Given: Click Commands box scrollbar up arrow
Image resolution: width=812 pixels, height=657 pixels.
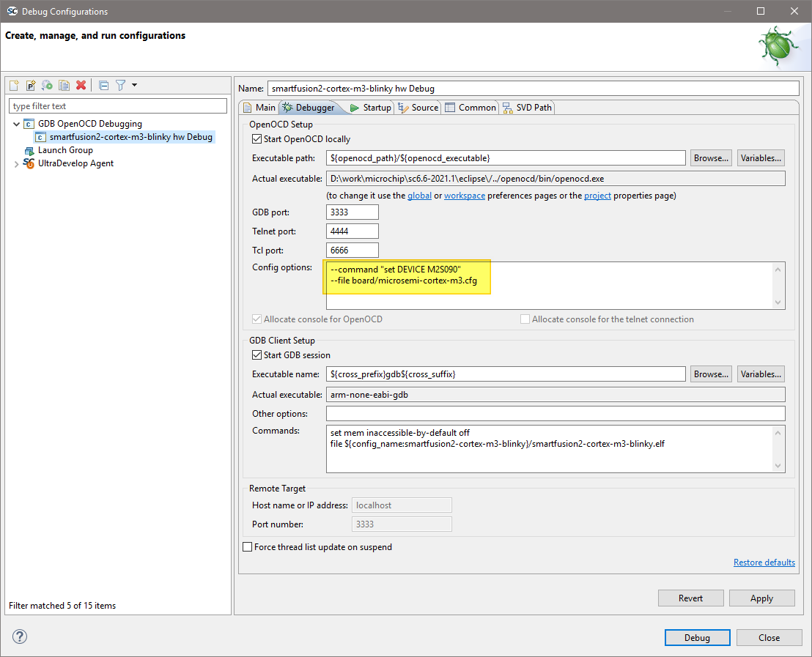Looking at the screenshot, I should 778,433.
